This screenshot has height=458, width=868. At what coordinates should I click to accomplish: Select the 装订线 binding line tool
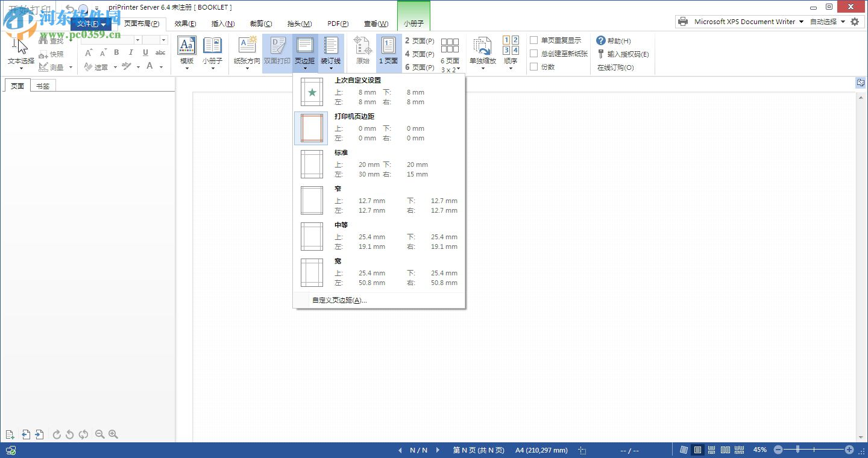click(x=330, y=51)
